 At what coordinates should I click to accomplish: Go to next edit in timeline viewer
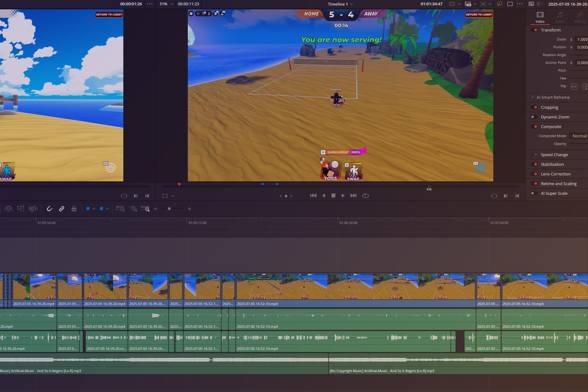[x=505, y=196]
